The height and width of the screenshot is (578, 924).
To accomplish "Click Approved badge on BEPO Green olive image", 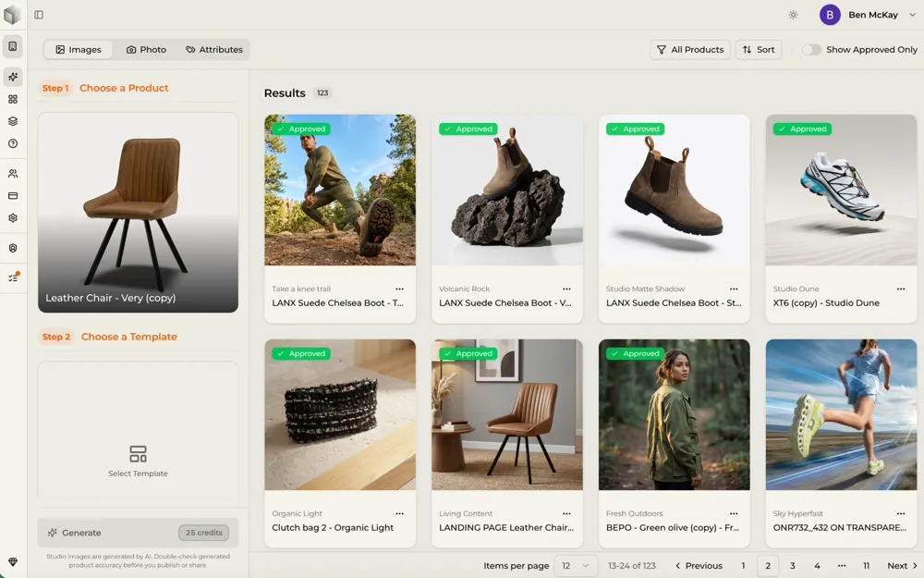I will [636, 353].
